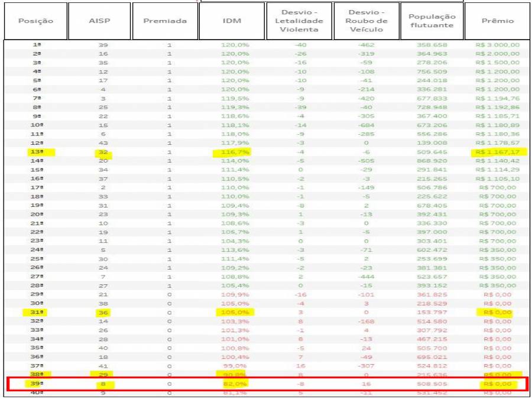The image size is (532, 399).
Task: Select the R$ 2.000,00 prize cell
Action: point(497,53)
